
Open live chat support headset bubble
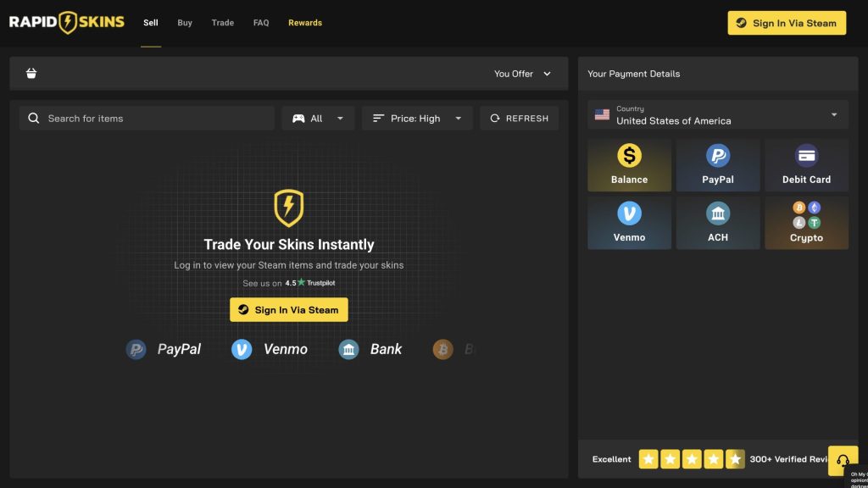click(x=843, y=460)
